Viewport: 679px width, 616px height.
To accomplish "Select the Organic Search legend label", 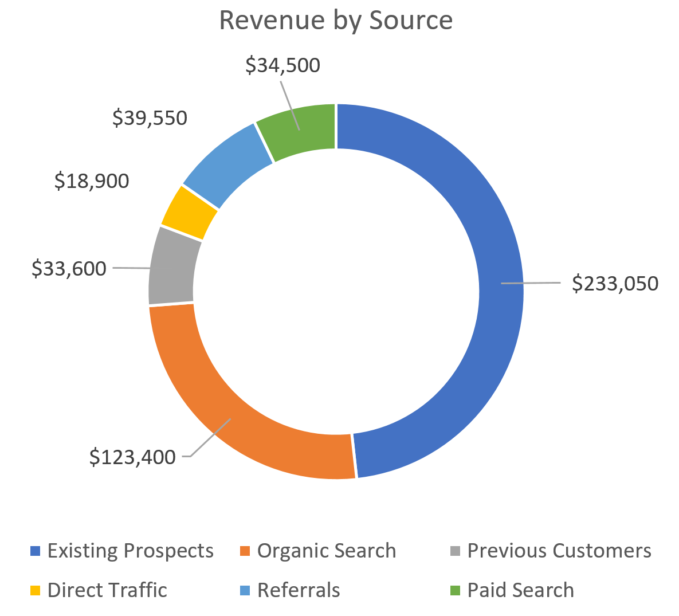I will 327,551.
